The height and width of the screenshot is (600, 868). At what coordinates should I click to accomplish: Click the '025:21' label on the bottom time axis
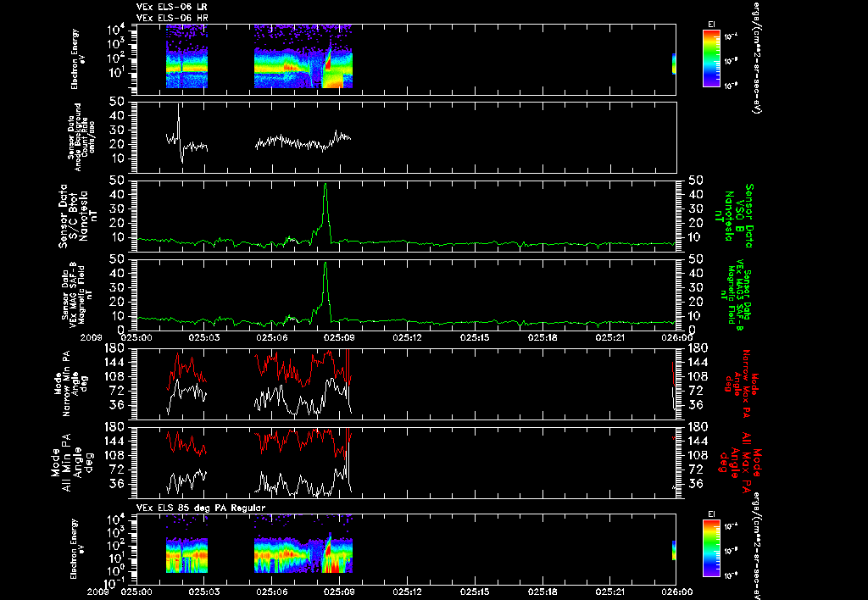pyautogui.click(x=609, y=592)
